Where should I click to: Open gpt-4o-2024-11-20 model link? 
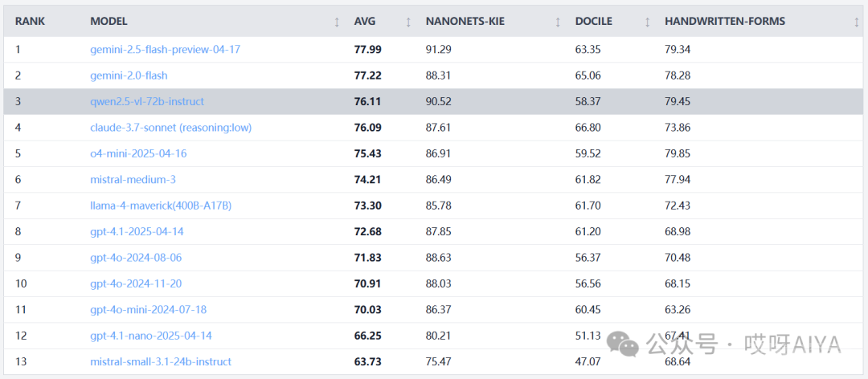pyautogui.click(x=136, y=283)
